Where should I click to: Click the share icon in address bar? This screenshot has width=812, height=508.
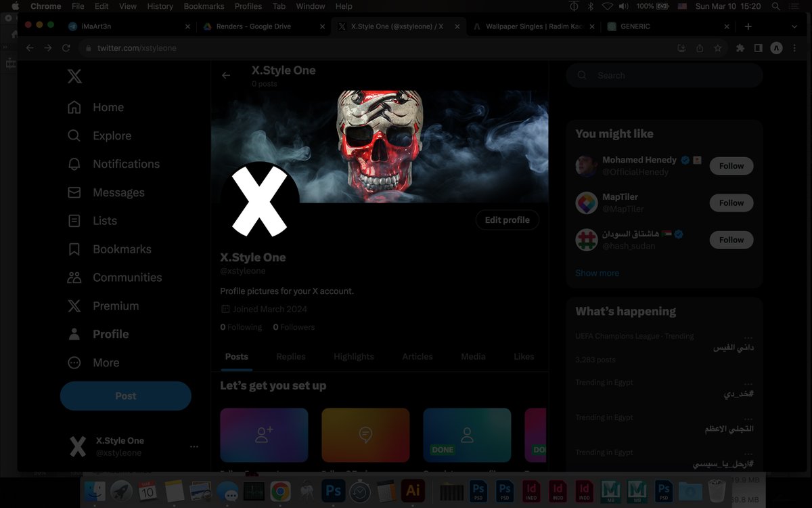click(x=700, y=48)
